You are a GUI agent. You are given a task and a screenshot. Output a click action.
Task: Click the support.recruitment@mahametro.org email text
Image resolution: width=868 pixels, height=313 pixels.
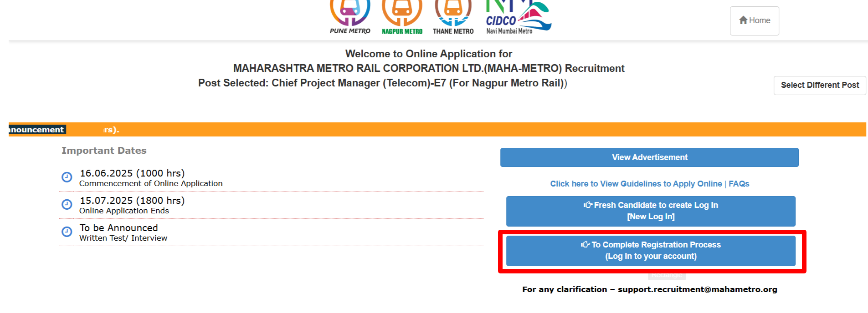coord(697,289)
